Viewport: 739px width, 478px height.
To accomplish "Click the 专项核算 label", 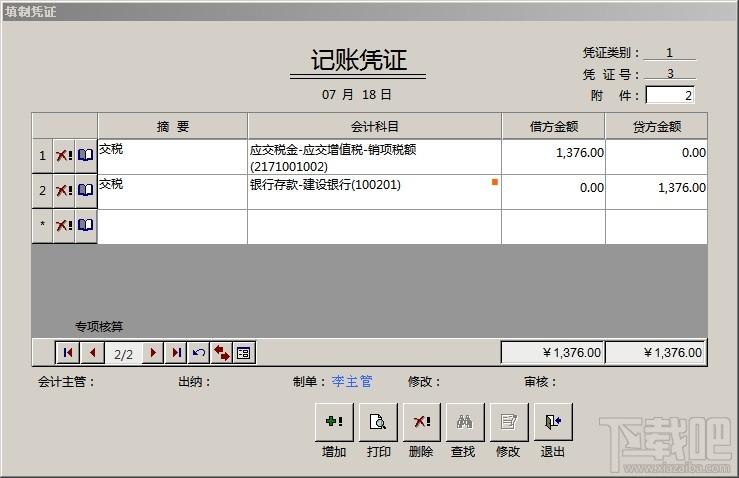I will pos(99,326).
